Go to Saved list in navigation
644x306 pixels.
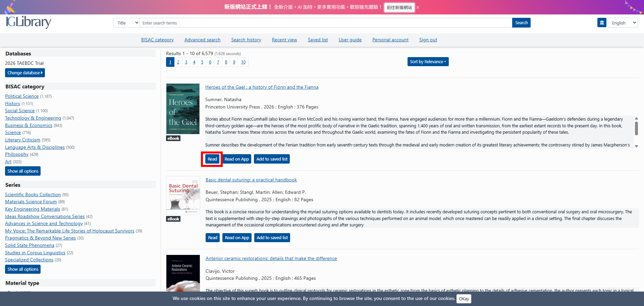point(318,40)
